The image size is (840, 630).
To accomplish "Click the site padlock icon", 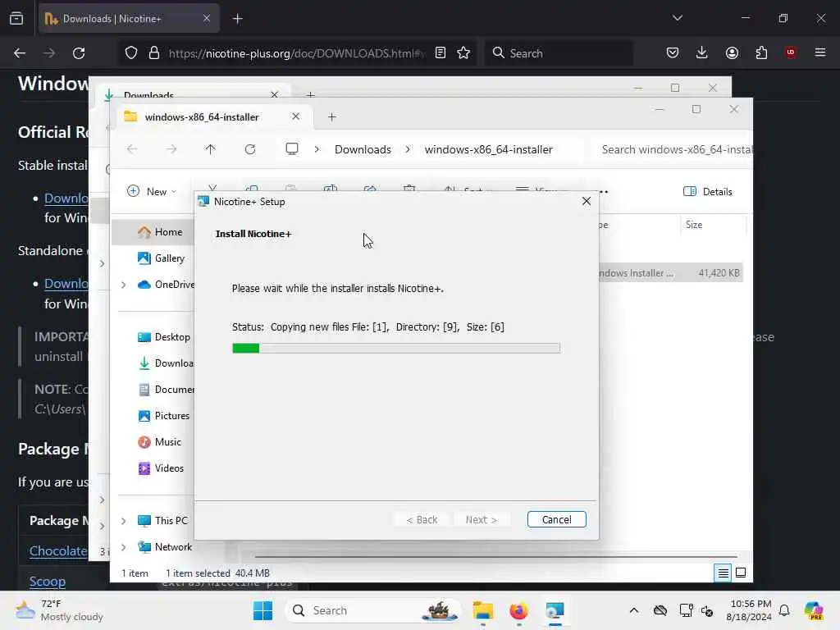I will tap(154, 53).
